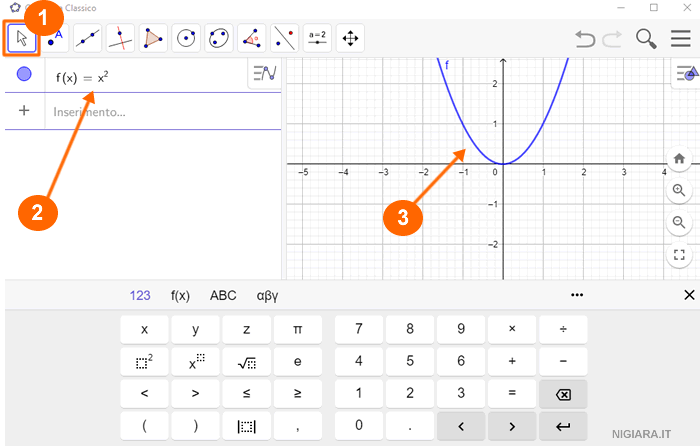700x446 pixels.
Task: Tap the greater-than-or-equal key
Action: click(298, 394)
